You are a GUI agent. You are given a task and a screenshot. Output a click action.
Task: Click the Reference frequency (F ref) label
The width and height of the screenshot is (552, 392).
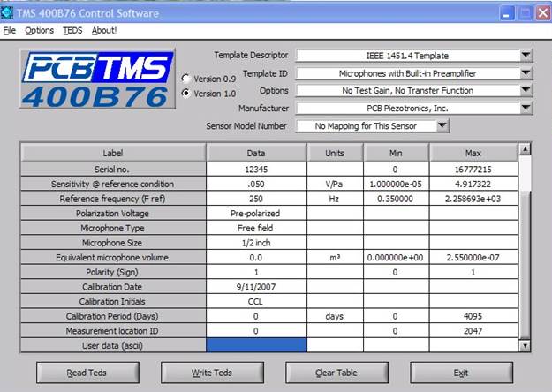click(113, 199)
